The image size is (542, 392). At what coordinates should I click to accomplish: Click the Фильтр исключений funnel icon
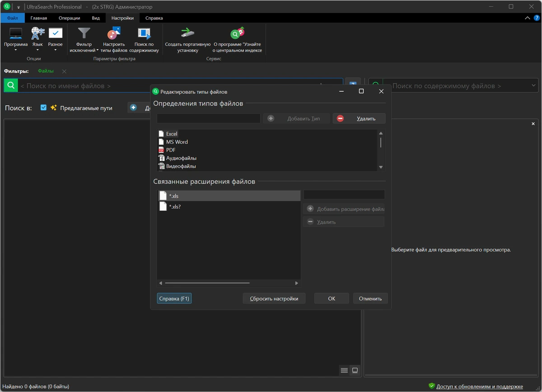coord(84,33)
